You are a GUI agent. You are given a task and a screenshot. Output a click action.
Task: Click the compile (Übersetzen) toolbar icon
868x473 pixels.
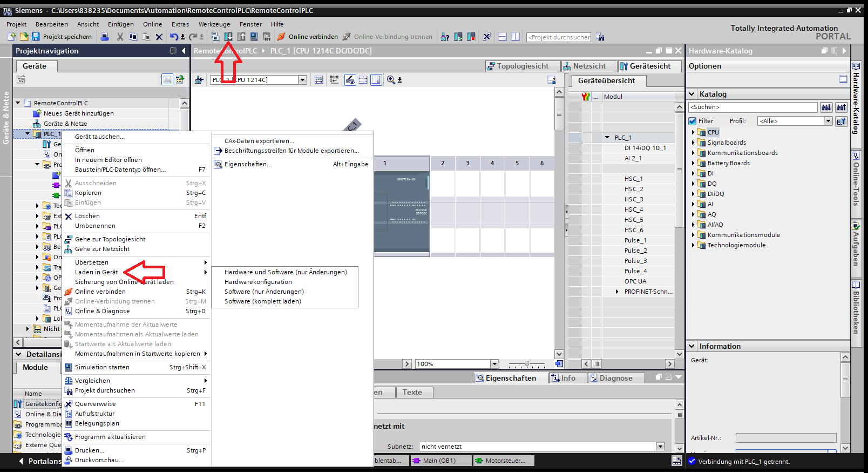215,37
